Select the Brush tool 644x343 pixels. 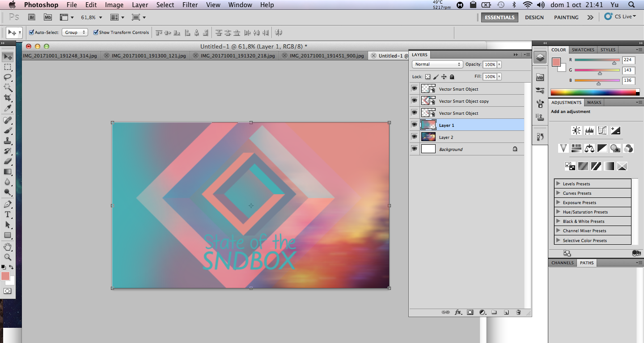point(8,130)
